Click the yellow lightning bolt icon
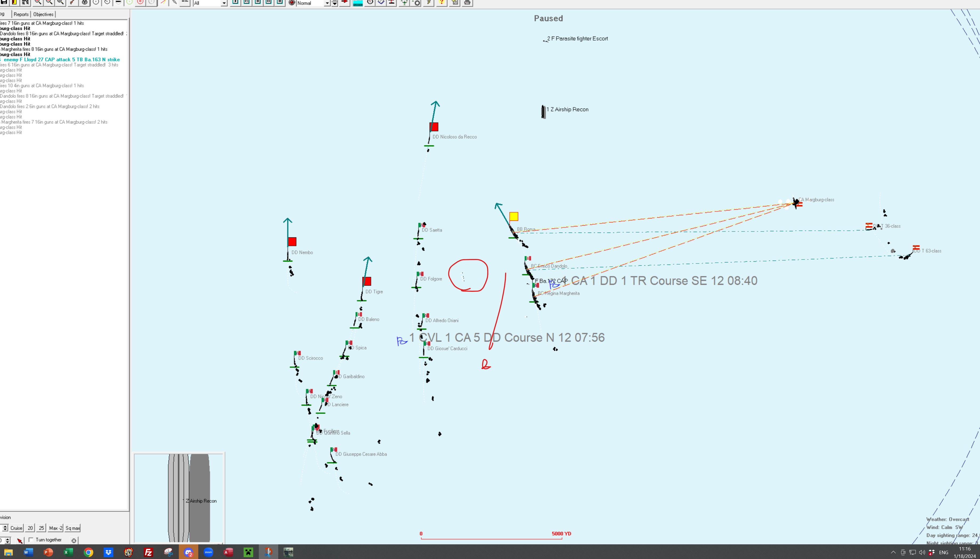Screen dimensions: 980x559 pyautogui.click(x=429, y=2)
